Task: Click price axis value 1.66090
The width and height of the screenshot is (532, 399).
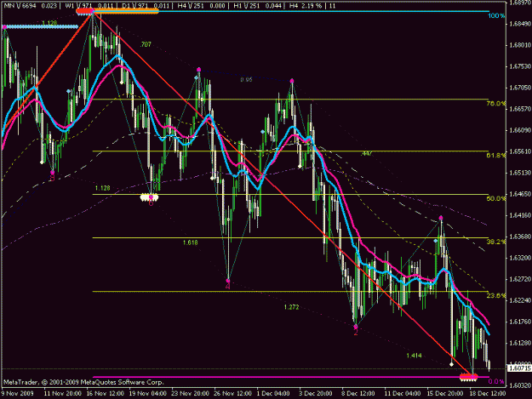Action: [x=520, y=130]
